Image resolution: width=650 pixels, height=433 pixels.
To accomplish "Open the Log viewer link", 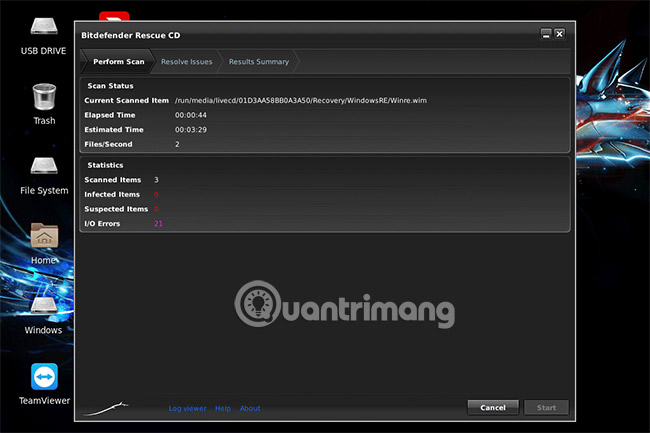I will 187,409.
